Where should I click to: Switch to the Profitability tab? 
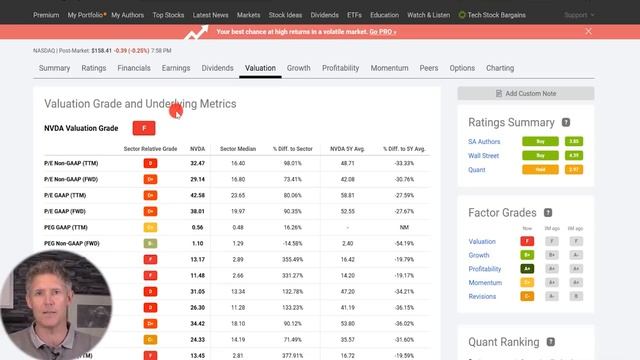pyautogui.click(x=340, y=68)
